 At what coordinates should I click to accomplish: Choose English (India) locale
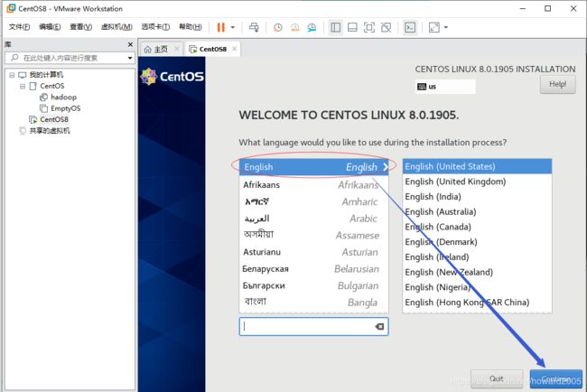(x=477, y=197)
